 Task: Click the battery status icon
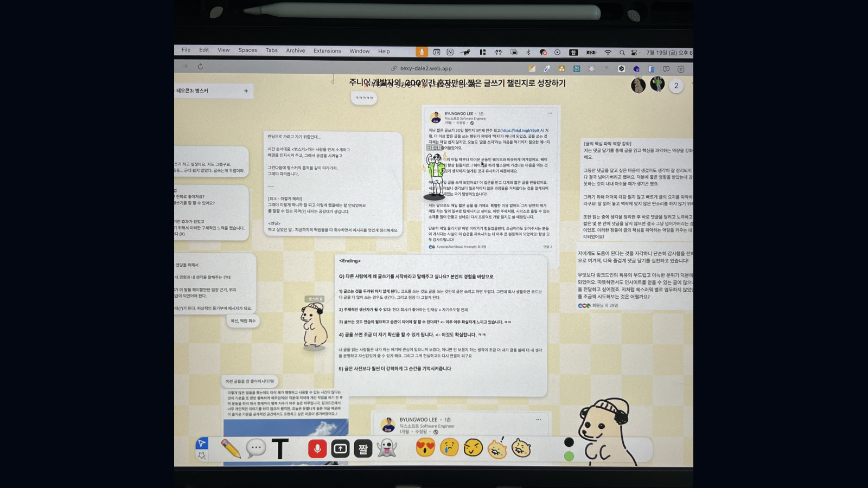tap(591, 53)
